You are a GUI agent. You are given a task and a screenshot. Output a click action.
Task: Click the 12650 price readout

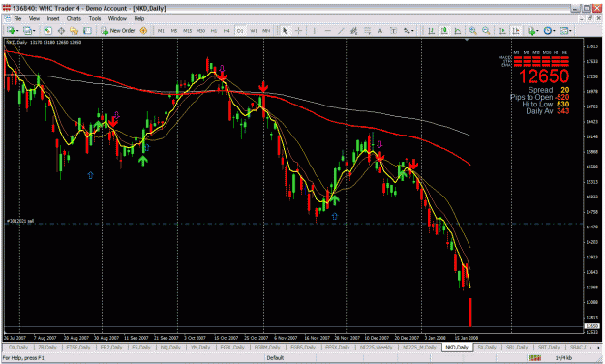(544, 76)
